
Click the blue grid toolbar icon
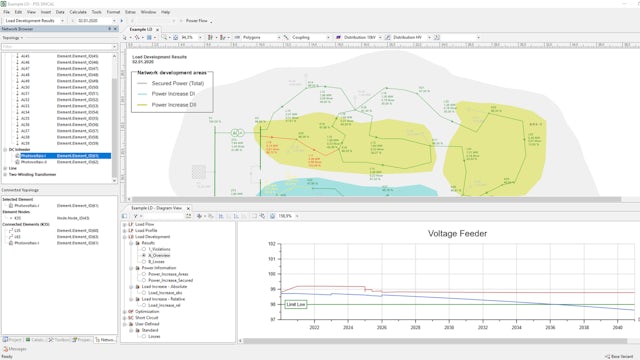pyautogui.click(x=149, y=38)
